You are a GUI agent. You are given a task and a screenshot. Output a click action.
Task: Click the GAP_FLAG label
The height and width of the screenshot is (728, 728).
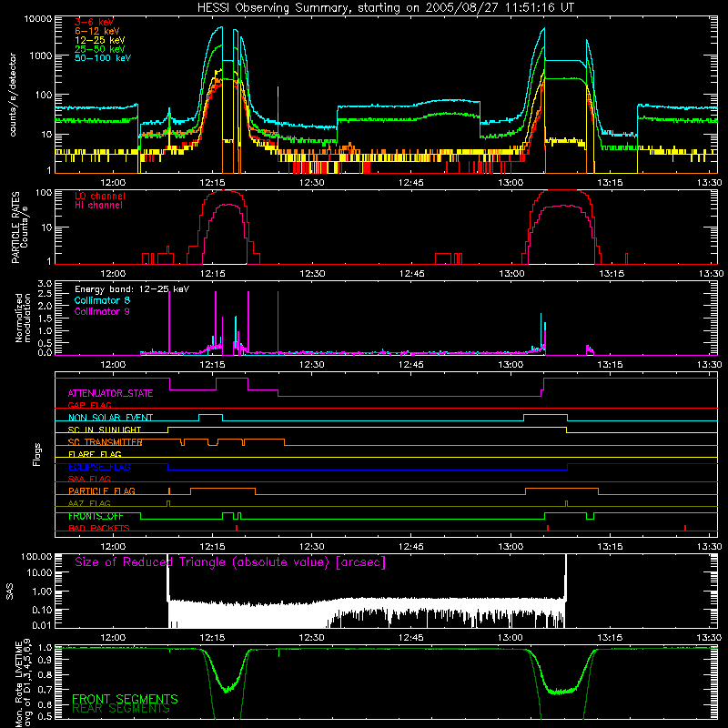[89, 405]
